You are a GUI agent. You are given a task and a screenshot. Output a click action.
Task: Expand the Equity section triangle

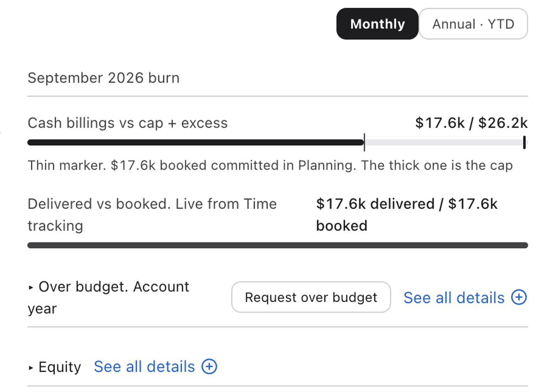(31, 367)
